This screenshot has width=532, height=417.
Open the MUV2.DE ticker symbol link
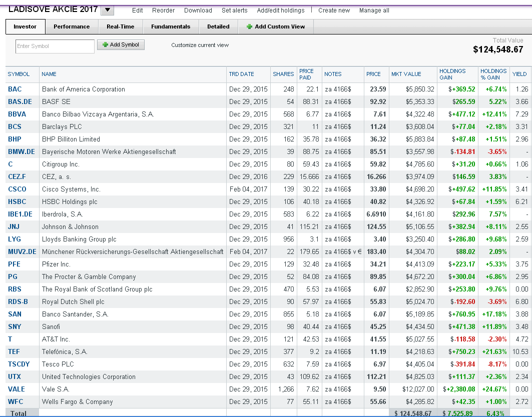(x=22, y=251)
